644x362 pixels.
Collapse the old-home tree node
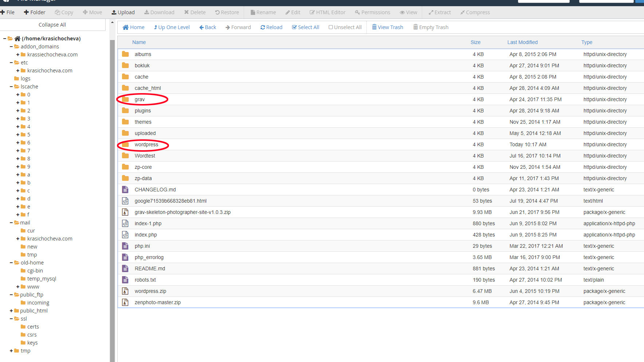pos(11,263)
